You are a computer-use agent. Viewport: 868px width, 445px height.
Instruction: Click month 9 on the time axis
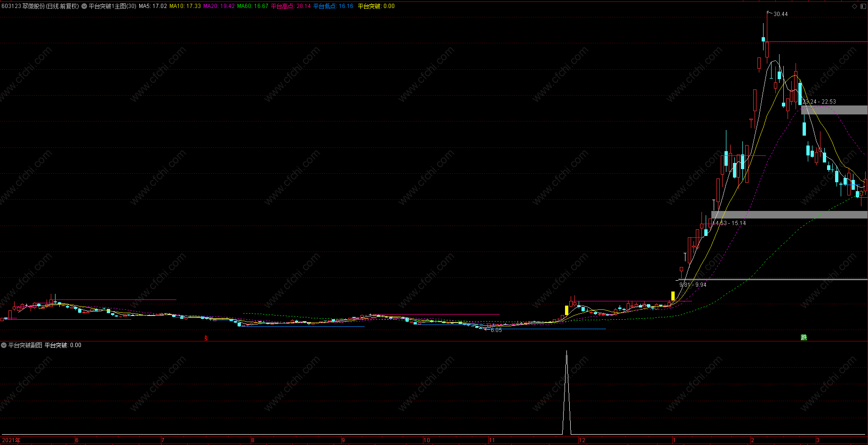(343, 440)
